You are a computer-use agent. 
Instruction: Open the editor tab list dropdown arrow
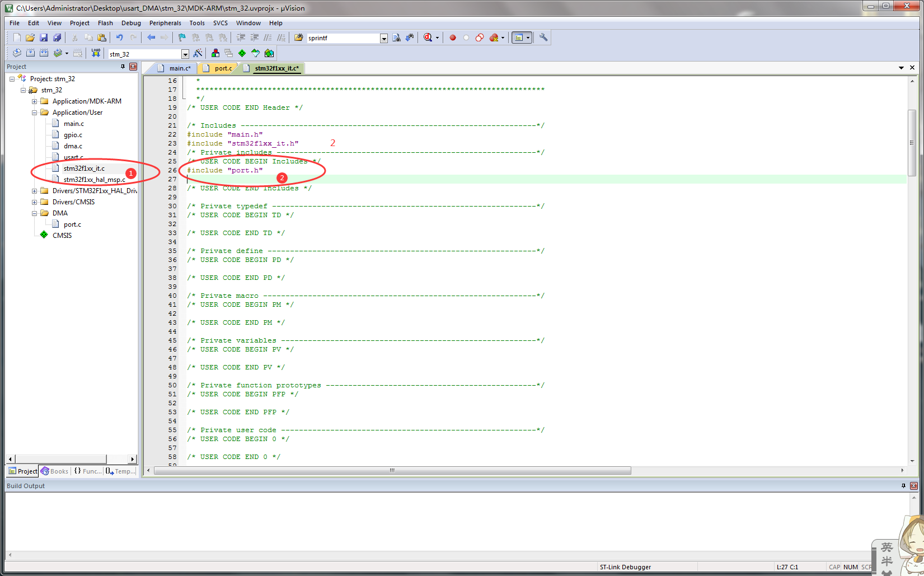click(x=901, y=68)
